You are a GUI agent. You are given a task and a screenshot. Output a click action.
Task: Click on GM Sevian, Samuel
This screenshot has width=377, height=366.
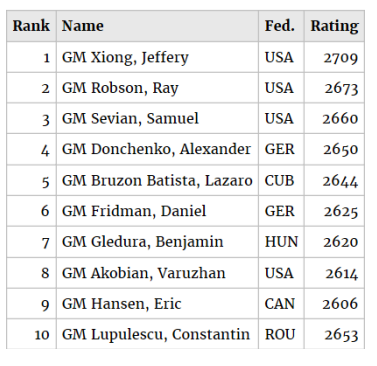click(x=130, y=119)
